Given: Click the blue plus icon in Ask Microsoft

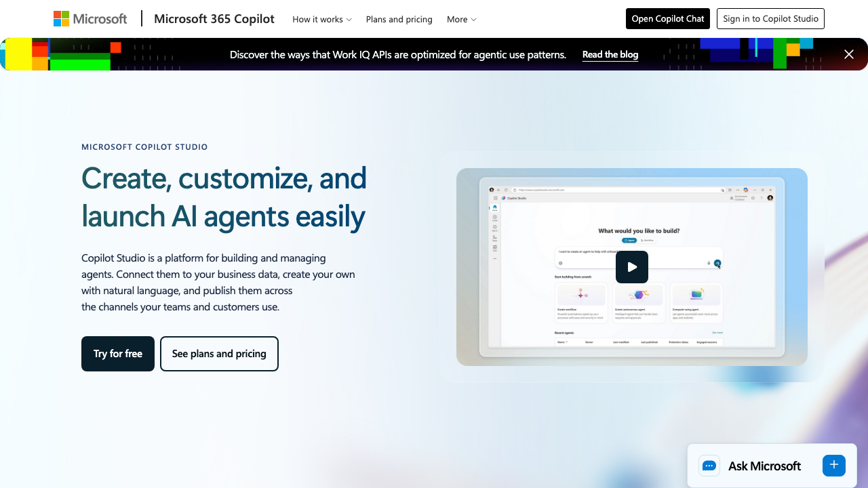Looking at the screenshot, I should [x=834, y=466].
